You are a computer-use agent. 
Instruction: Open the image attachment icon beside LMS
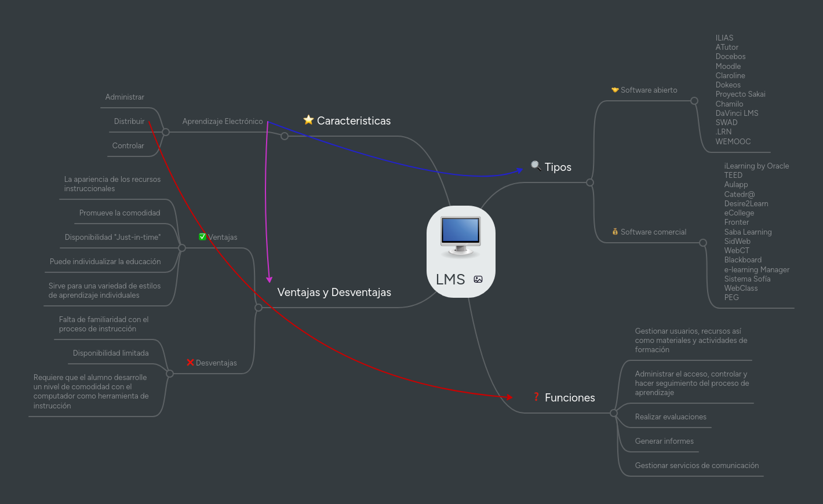(478, 279)
